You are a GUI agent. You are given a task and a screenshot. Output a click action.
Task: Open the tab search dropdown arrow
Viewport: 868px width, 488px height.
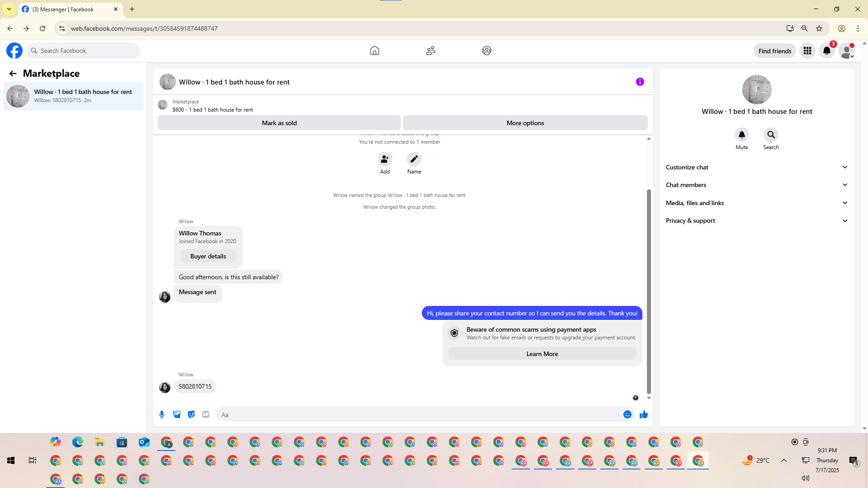click(x=9, y=9)
